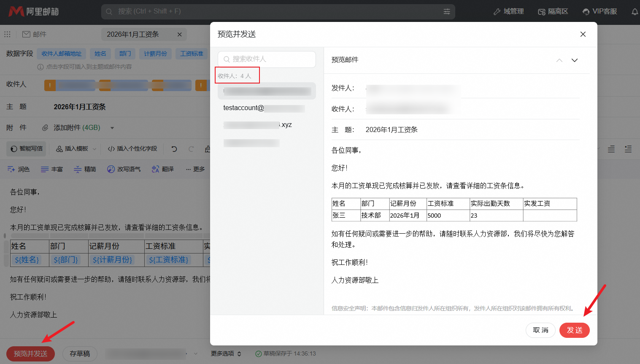Insert the 姓名 data field tag

[x=100, y=54]
